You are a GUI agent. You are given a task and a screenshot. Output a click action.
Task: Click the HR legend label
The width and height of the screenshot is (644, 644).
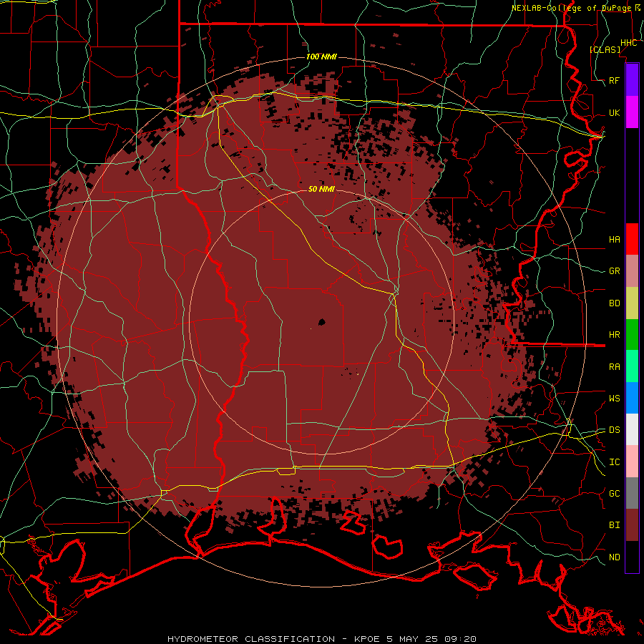tap(615, 335)
